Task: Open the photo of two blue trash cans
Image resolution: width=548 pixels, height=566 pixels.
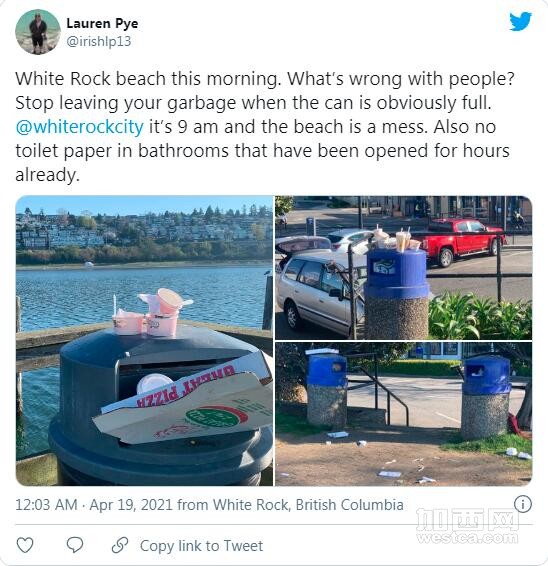Action: (x=404, y=414)
